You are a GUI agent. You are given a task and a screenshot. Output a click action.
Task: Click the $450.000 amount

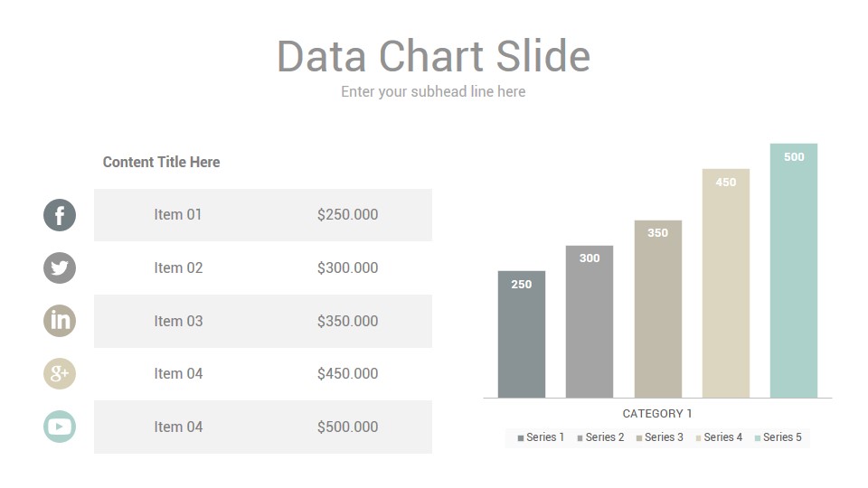[347, 373]
